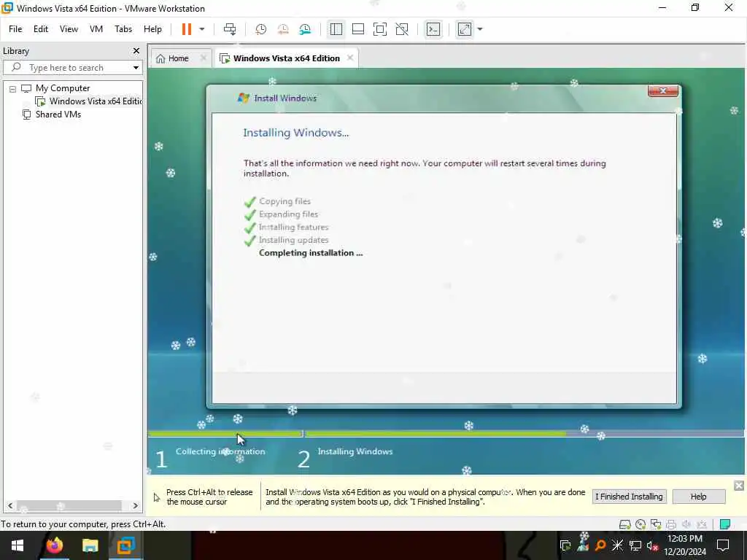Click the library scroll right arrow
This screenshot has height=560, width=747.
(x=135, y=505)
